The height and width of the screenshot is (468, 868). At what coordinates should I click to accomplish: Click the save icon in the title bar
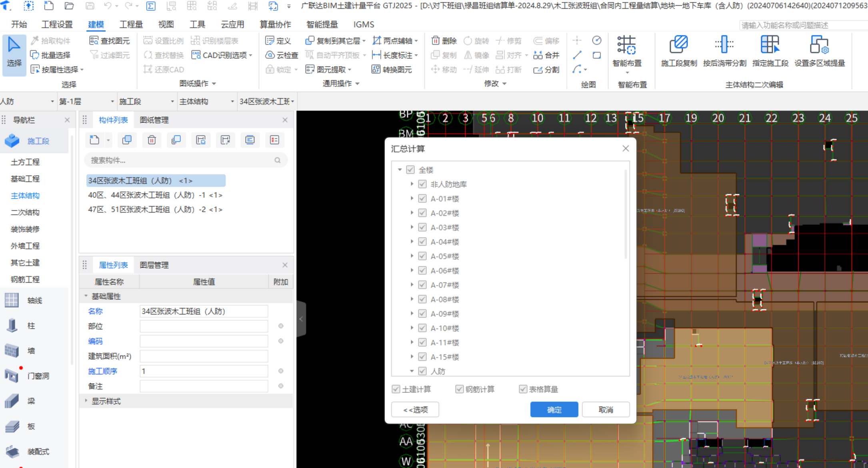coord(90,6)
